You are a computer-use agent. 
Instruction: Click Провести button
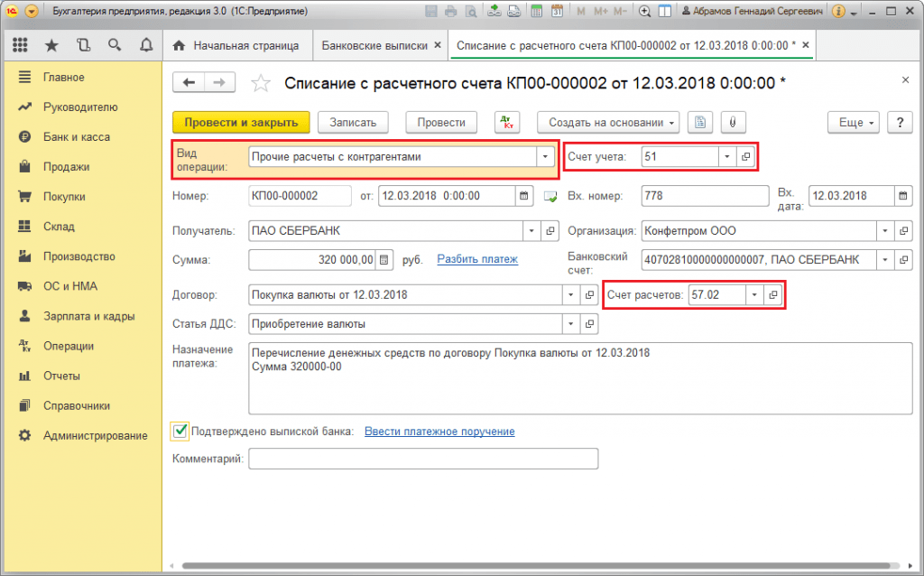(441, 123)
